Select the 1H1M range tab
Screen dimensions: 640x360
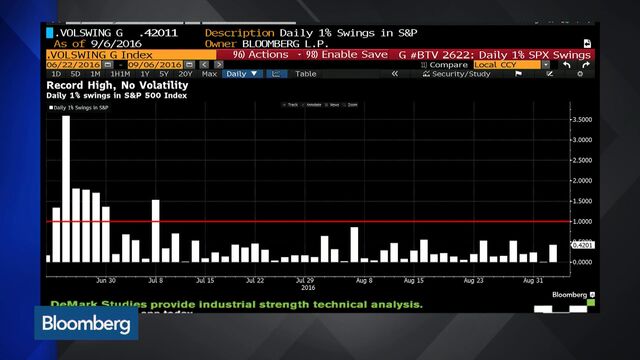point(120,74)
